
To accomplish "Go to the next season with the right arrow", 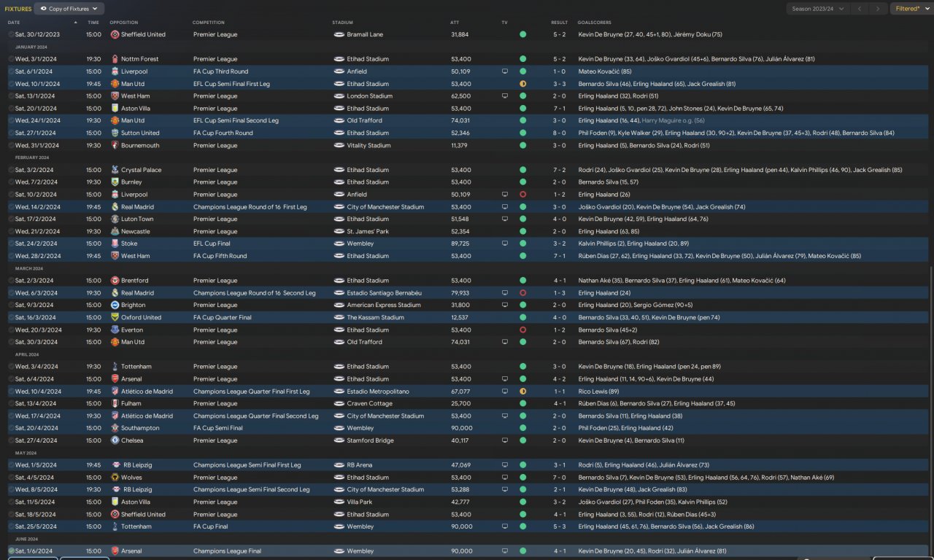I will coord(878,9).
